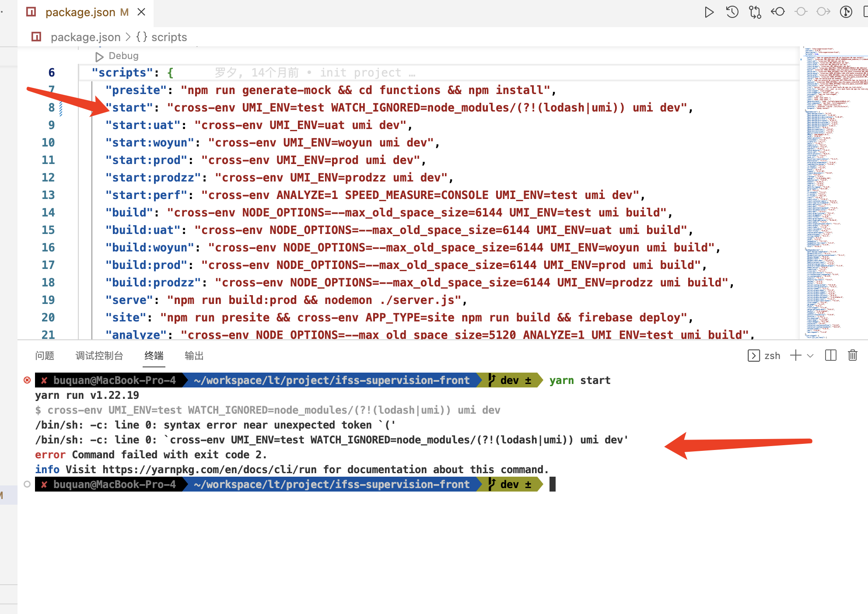Open the 调试控制台 debug console tab

pos(99,356)
